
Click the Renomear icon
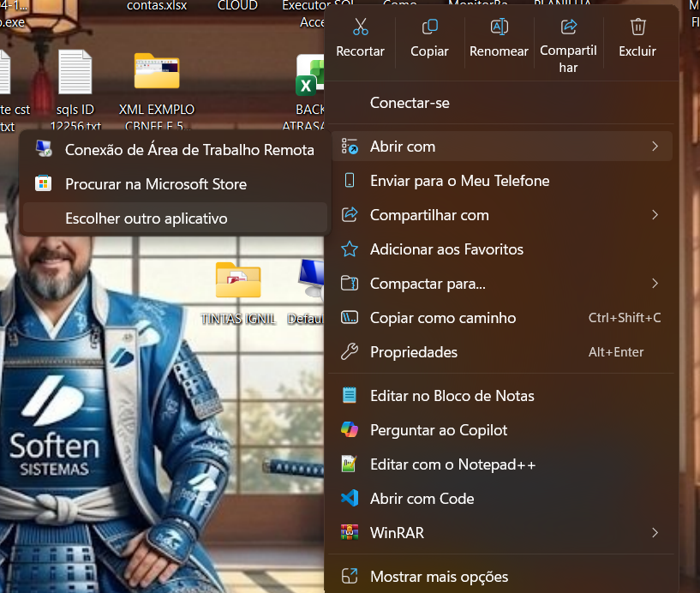point(499,27)
